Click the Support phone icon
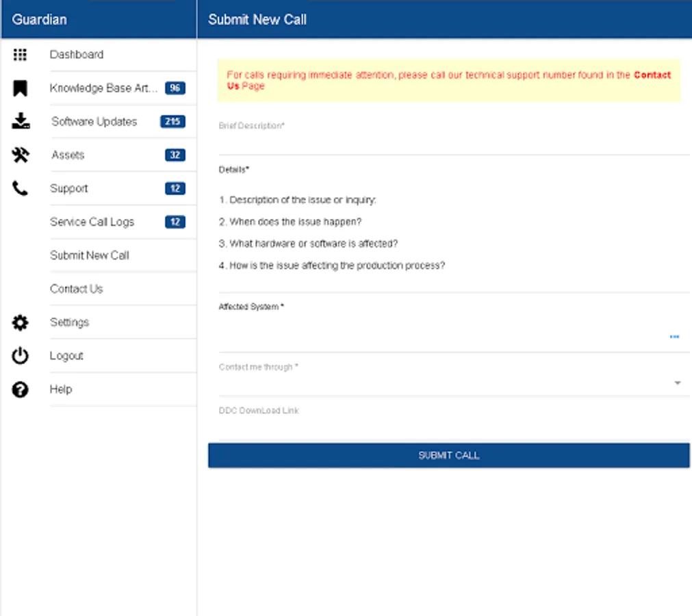The height and width of the screenshot is (616, 692). pyautogui.click(x=20, y=188)
